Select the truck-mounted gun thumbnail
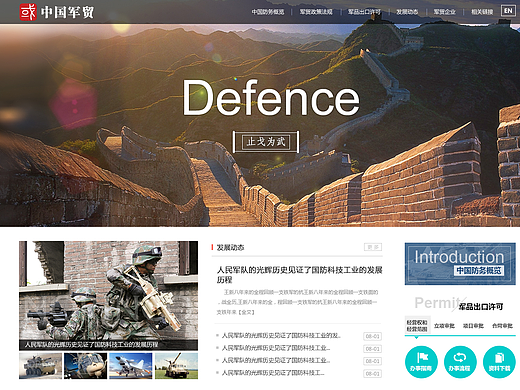This screenshot has height=390, width=520. click(x=176, y=366)
